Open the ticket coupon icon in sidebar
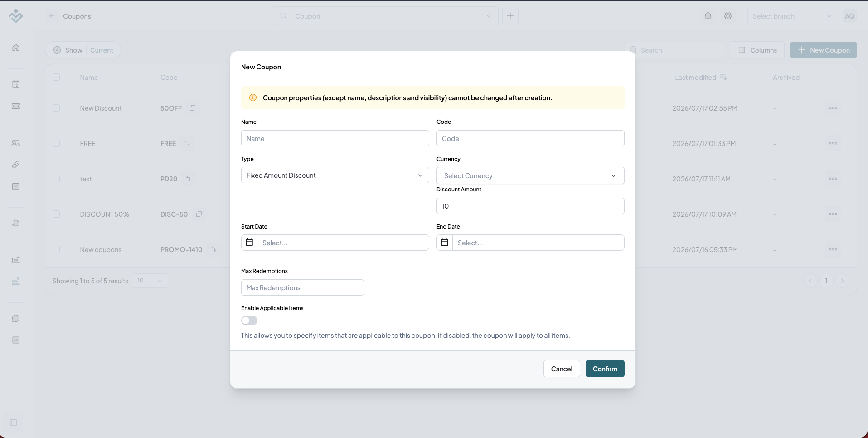868x438 pixels. pyautogui.click(x=16, y=106)
